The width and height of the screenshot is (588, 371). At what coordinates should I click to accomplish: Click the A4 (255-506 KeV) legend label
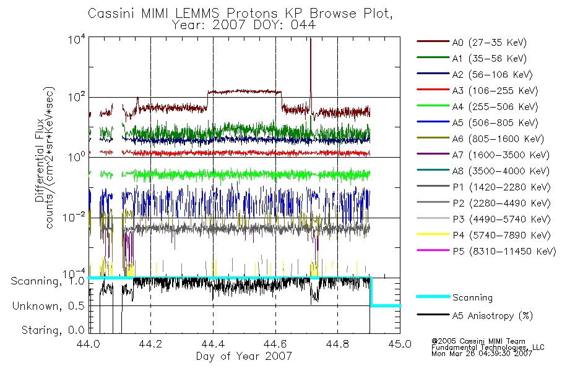(x=495, y=107)
